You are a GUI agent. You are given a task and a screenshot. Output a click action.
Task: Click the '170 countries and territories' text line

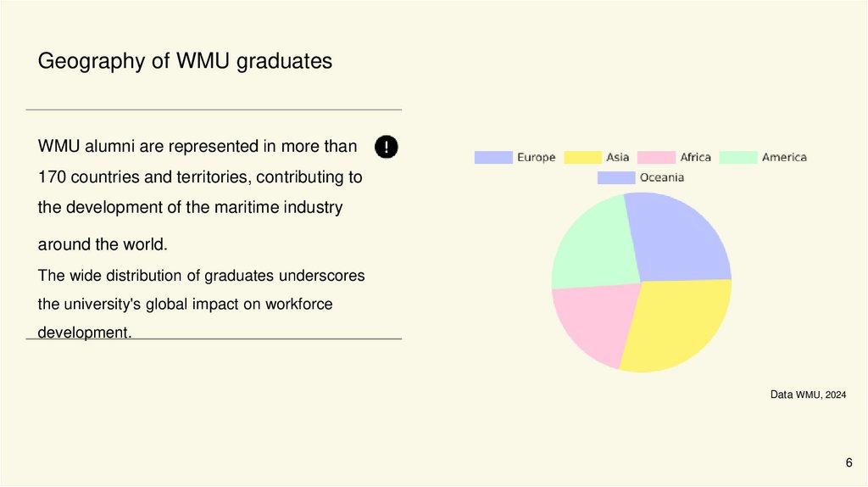point(200,177)
